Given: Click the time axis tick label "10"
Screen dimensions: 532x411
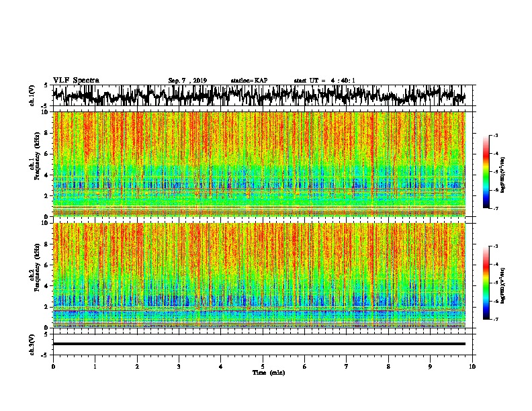Looking at the screenshot, I should 472,367.
